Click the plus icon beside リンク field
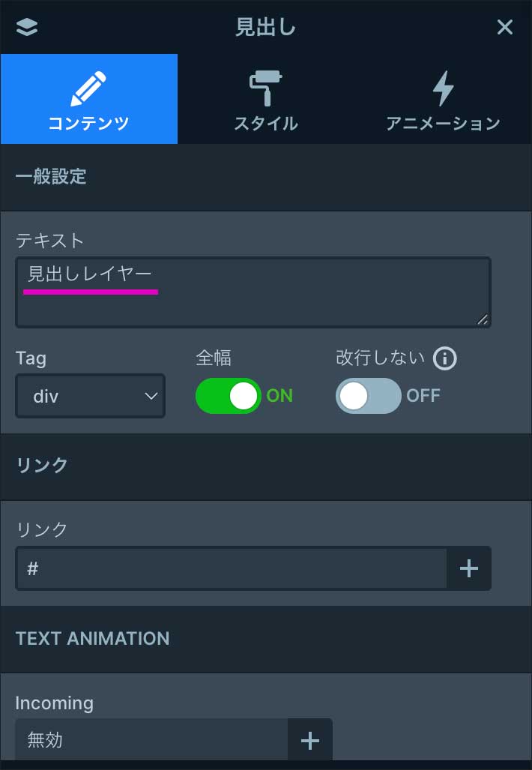 pyautogui.click(x=469, y=568)
